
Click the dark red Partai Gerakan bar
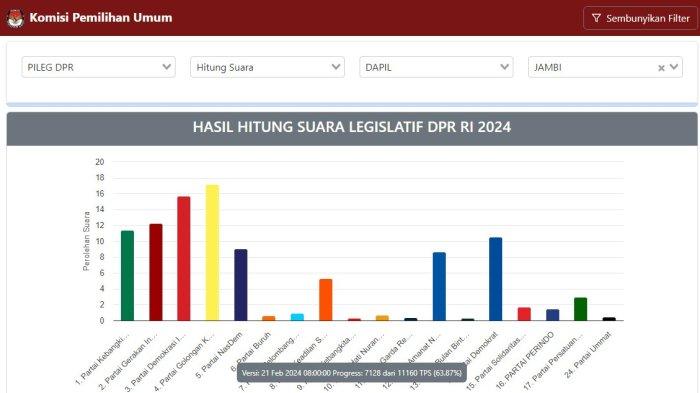(156, 272)
